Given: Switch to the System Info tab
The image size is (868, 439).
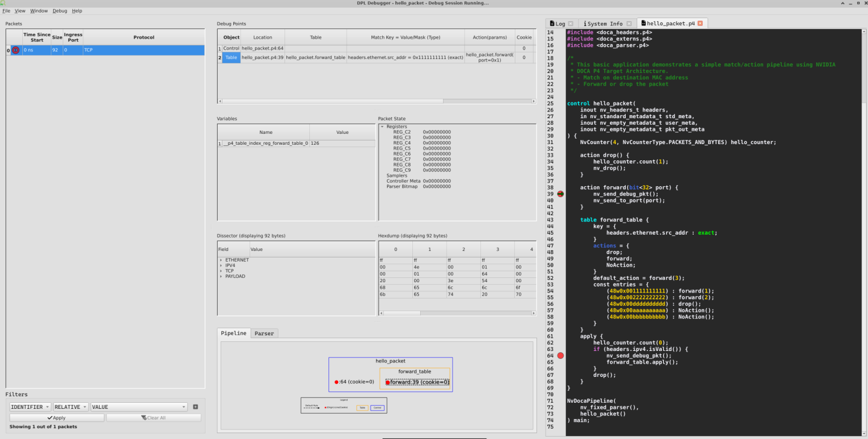Looking at the screenshot, I should pyautogui.click(x=605, y=24).
